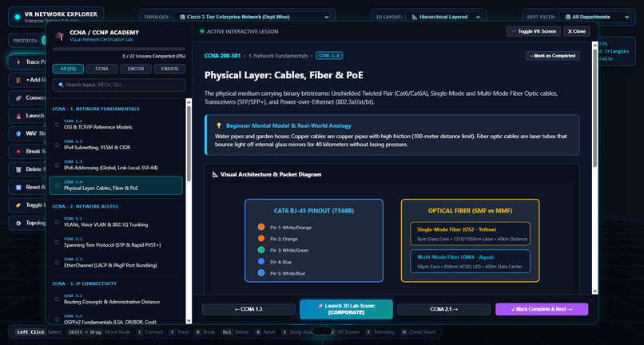Launch the 3D Lab Scene Corporate
This screenshot has height=345, width=644.
click(x=346, y=309)
